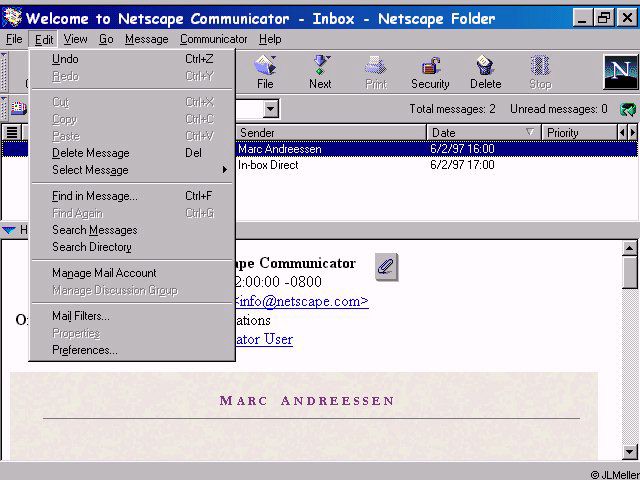
Task: Open the Communicator menu
Action: [x=213, y=39]
